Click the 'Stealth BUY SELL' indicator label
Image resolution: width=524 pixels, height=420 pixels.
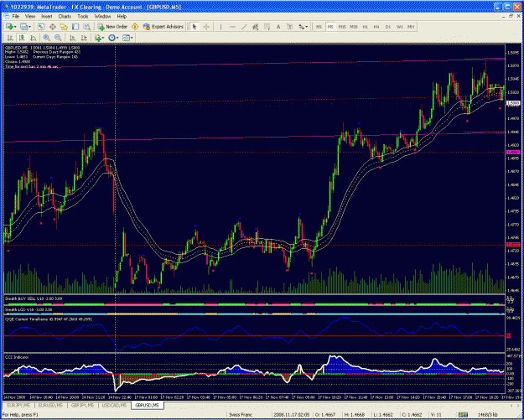coord(34,298)
